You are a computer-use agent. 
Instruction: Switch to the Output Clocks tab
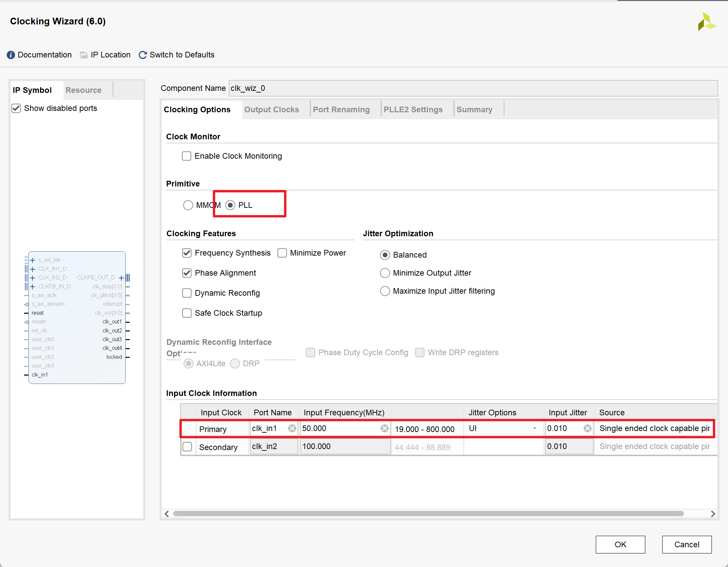[x=271, y=110]
